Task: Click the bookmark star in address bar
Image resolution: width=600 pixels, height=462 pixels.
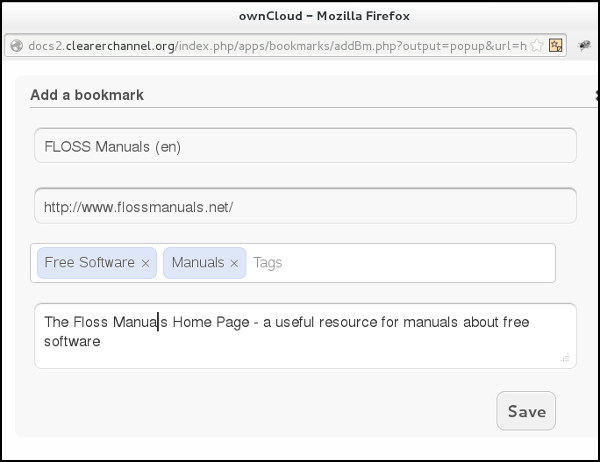Action: (537, 45)
